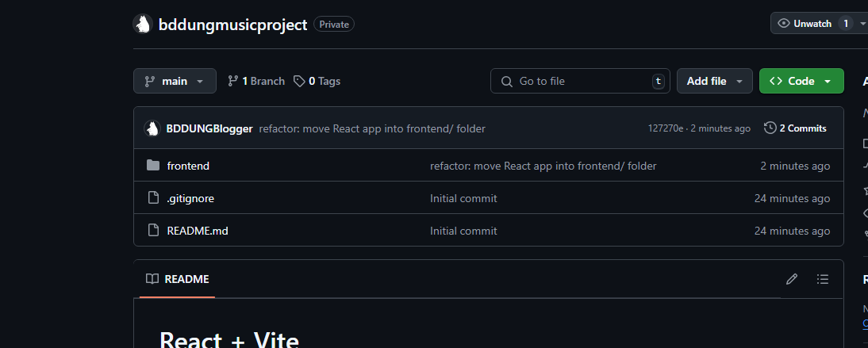
Task: Click the 2 minutes ago timestamp on frontend row
Action: coord(795,166)
